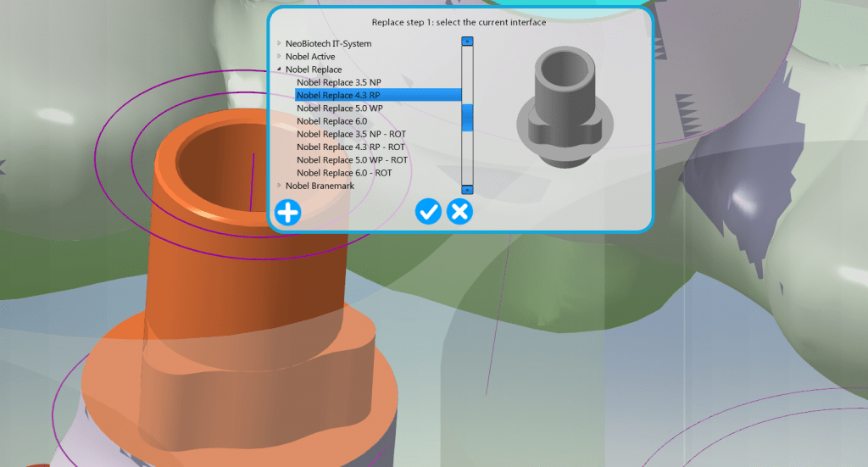
Task: Confirm selection with the checkmark button
Action: (428, 211)
